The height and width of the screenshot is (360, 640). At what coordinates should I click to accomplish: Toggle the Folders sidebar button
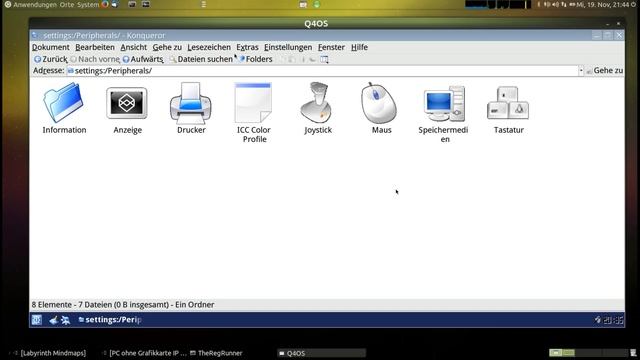point(256,59)
